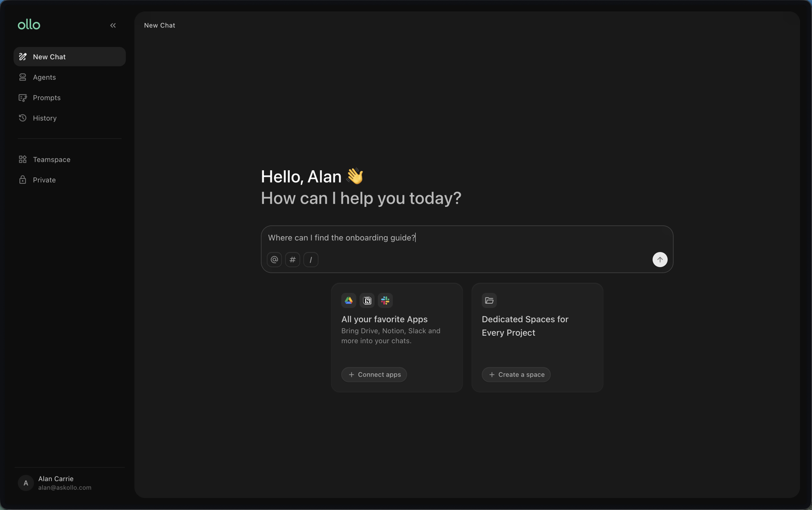
Task: Click the Notion app icon
Action: coord(367,301)
